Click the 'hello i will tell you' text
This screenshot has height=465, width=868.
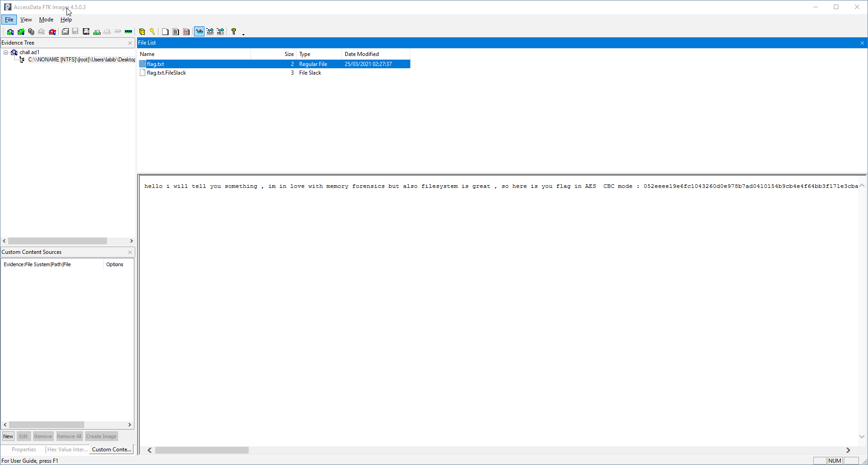[x=183, y=186]
